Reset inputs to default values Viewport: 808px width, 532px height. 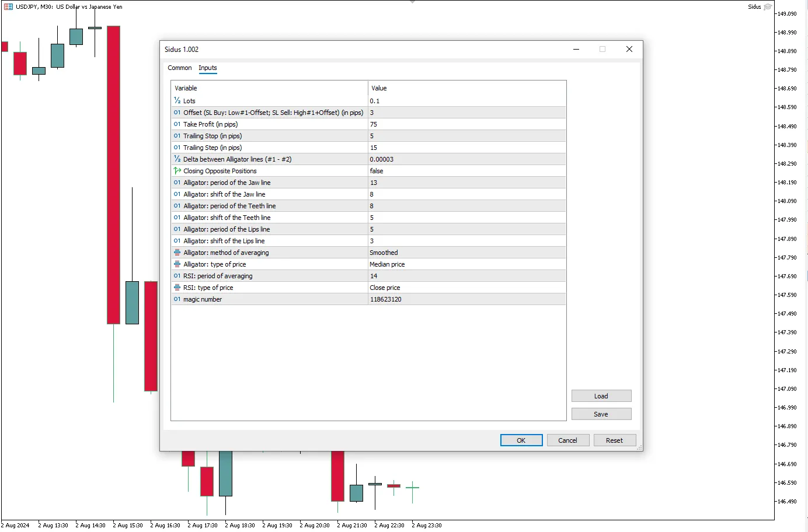point(614,440)
